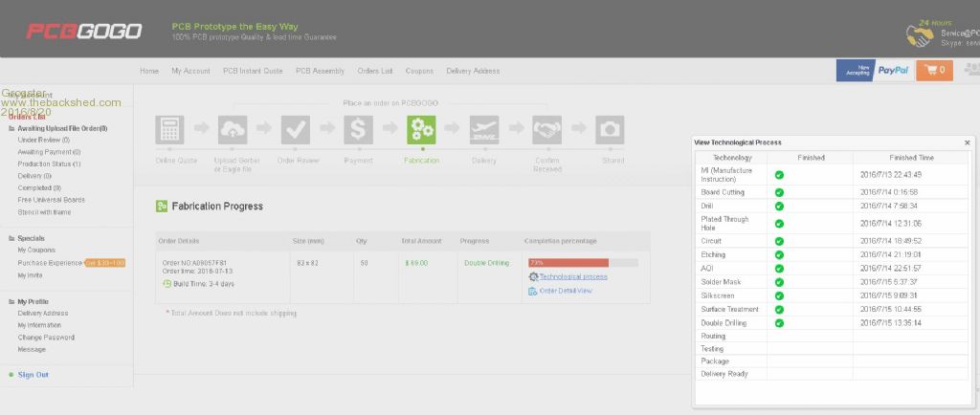Open PCB Instant Quote in top menu

pyautogui.click(x=253, y=71)
